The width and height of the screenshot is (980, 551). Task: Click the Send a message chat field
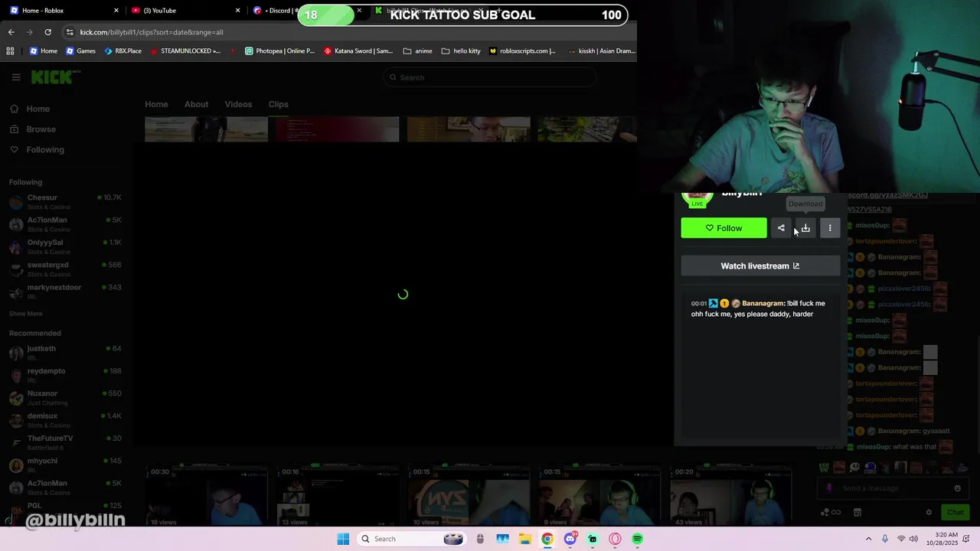click(893, 488)
